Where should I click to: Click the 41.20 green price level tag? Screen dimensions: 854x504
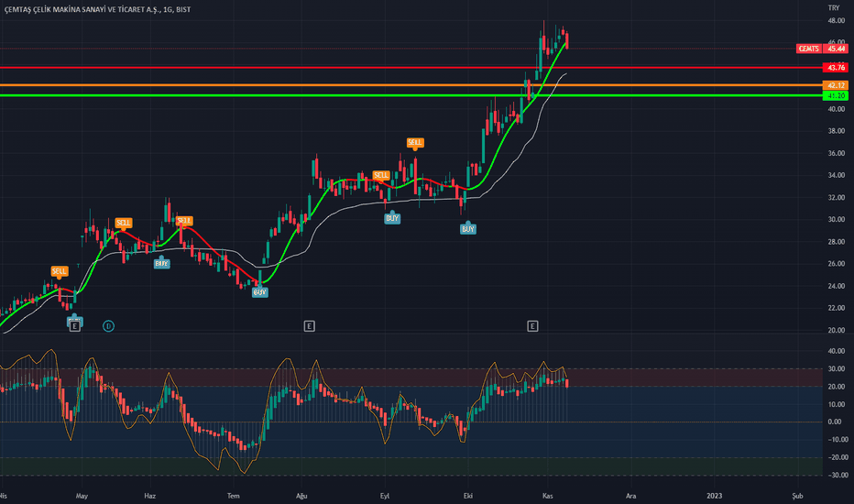point(836,95)
